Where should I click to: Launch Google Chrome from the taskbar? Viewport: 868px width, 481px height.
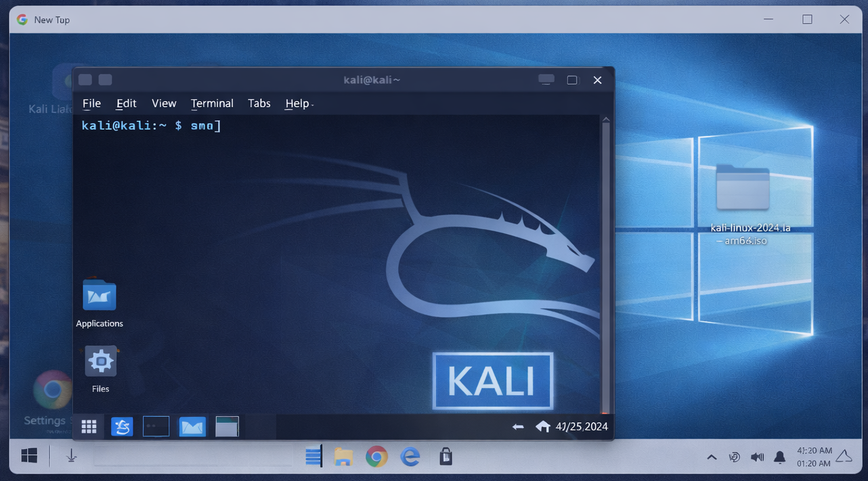(376, 457)
